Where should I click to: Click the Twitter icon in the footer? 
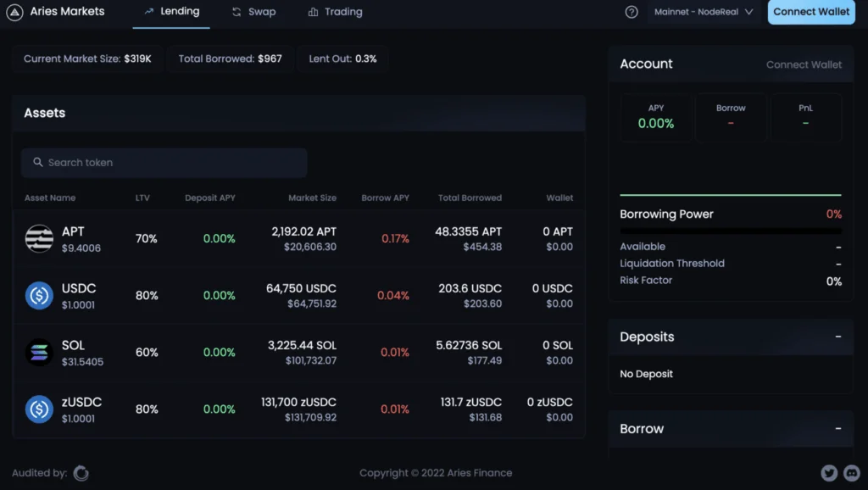829,473
